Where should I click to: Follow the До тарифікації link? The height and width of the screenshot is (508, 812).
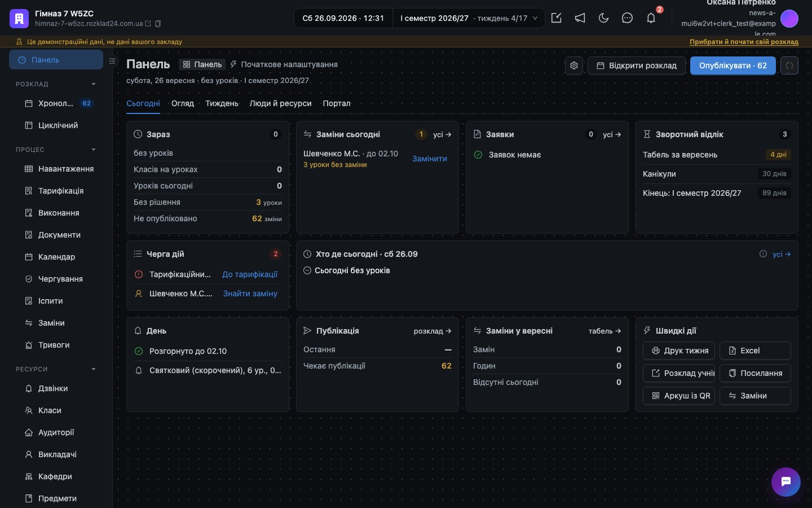click(250, 274)
